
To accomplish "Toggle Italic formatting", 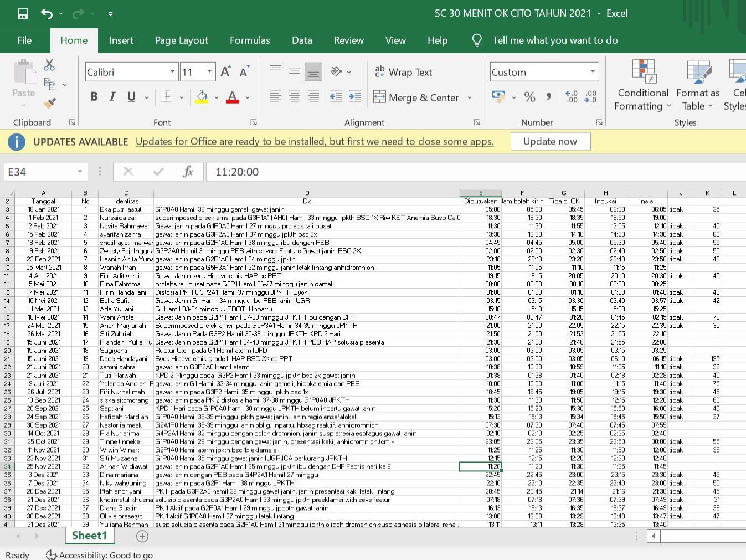I will click(112, 97).
